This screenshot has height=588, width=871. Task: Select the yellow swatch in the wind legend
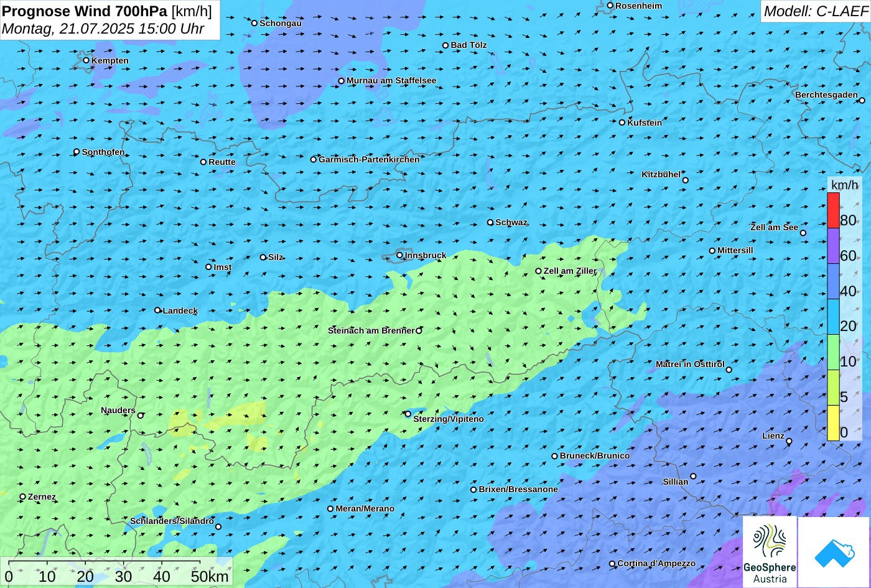(x=833, y=423)
